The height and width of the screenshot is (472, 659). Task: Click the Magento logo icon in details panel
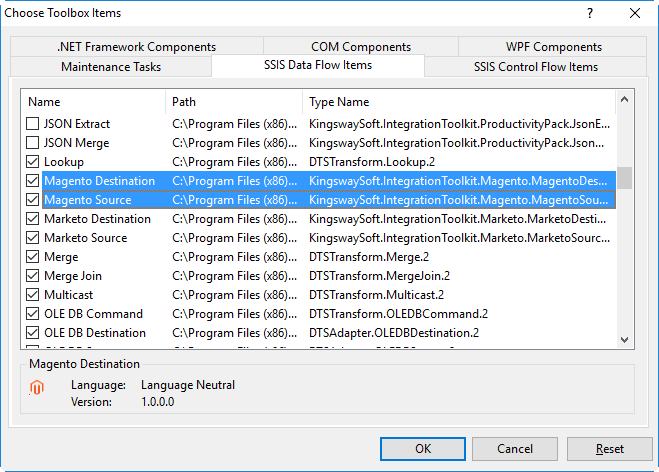pos(37,387)
